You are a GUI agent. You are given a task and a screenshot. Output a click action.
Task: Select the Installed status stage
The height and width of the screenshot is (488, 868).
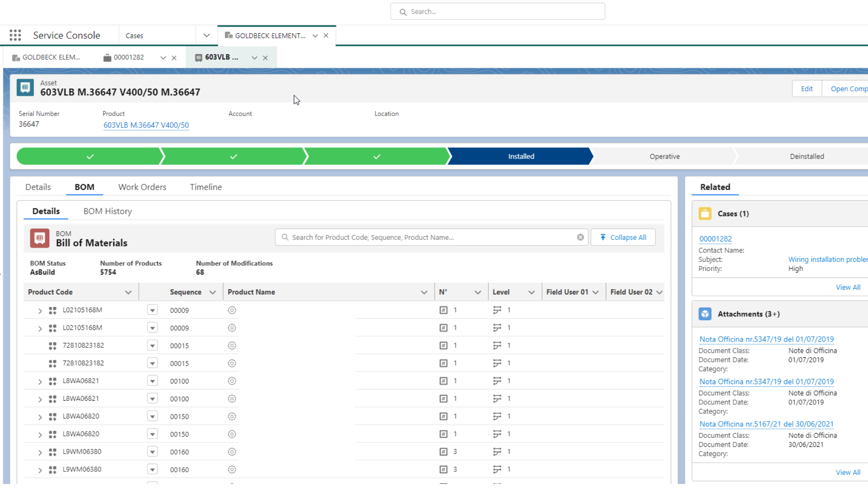coord(521,156)
